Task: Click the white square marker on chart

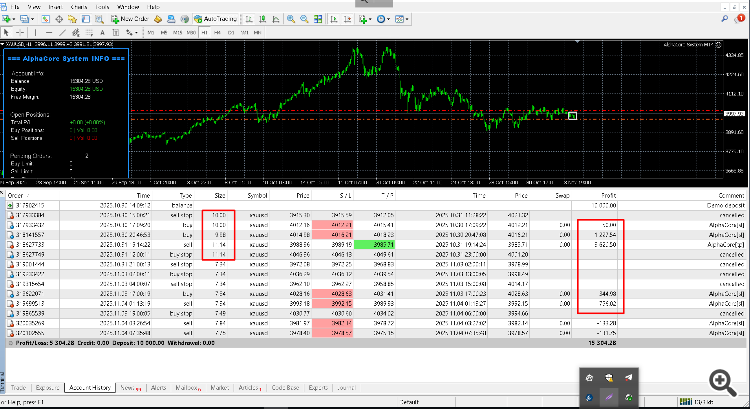Action: tap(572, 116)
